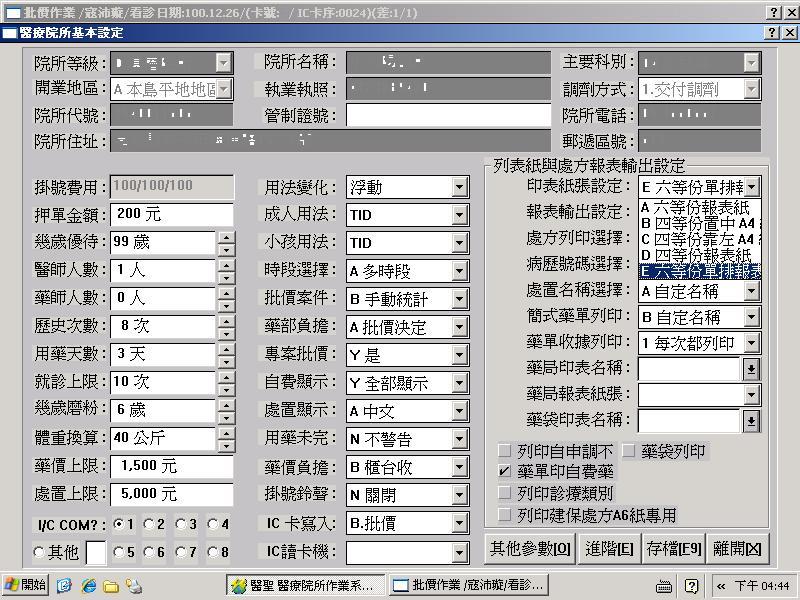Click the Windows 開始 Start button
Screen dimensions: 800x600
26,585
